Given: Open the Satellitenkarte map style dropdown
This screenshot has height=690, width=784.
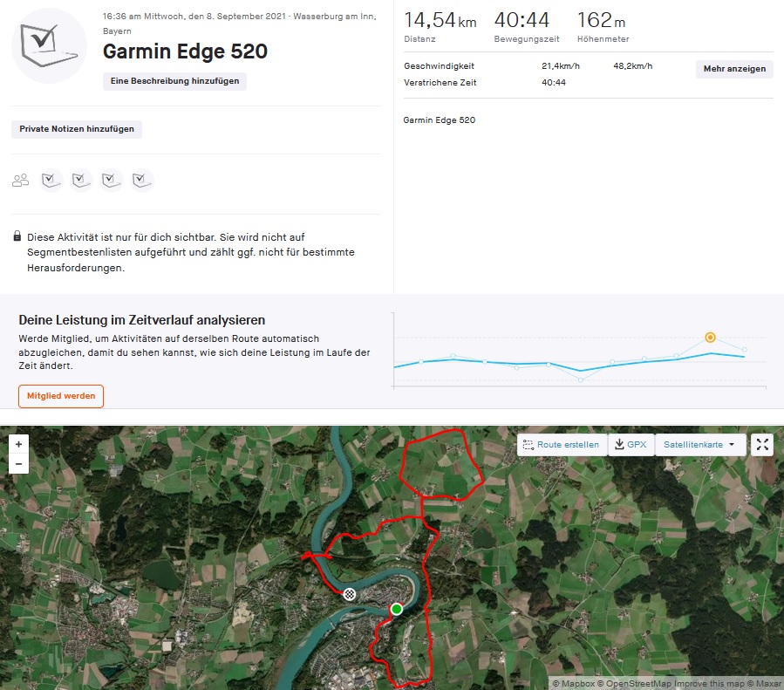Looking at the screenshot, I should [699, 445].
